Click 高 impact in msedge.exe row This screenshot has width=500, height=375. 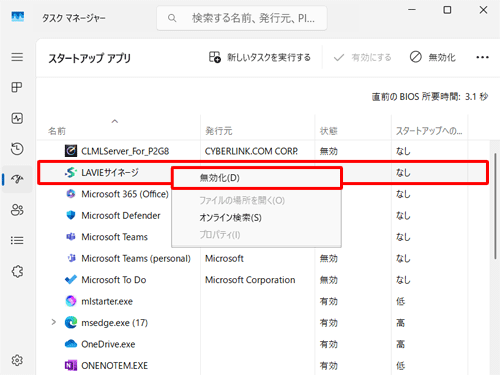click(x=400, y=323)
